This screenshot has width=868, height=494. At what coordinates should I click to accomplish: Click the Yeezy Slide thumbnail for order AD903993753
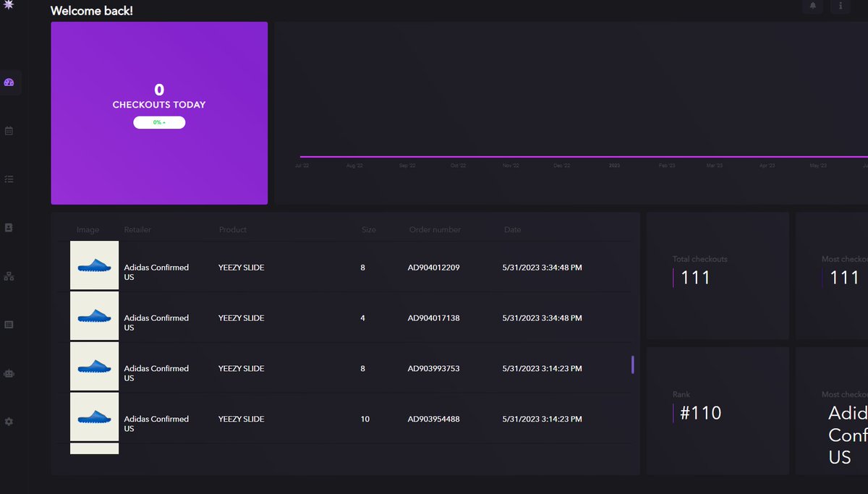pos(94,367)
